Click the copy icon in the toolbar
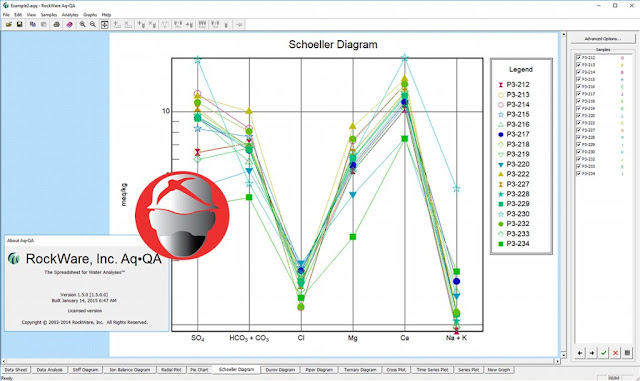 pos(33,25)
